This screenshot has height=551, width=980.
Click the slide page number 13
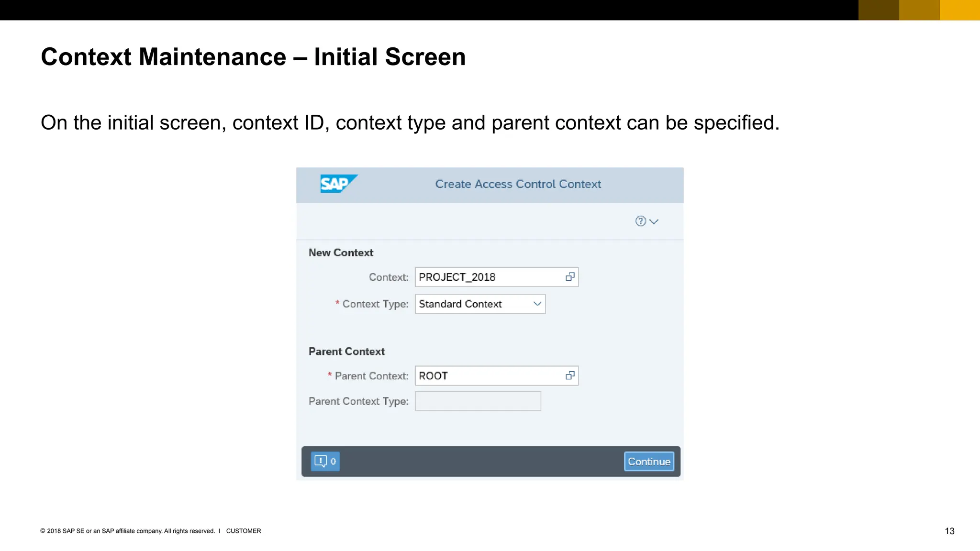pyautogui.click(x=949, y=531)
